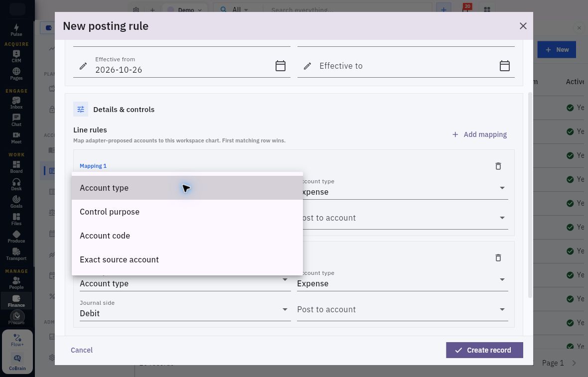
Task: Open Produce module
Action: pyautogui.click(x=16, y=237)
